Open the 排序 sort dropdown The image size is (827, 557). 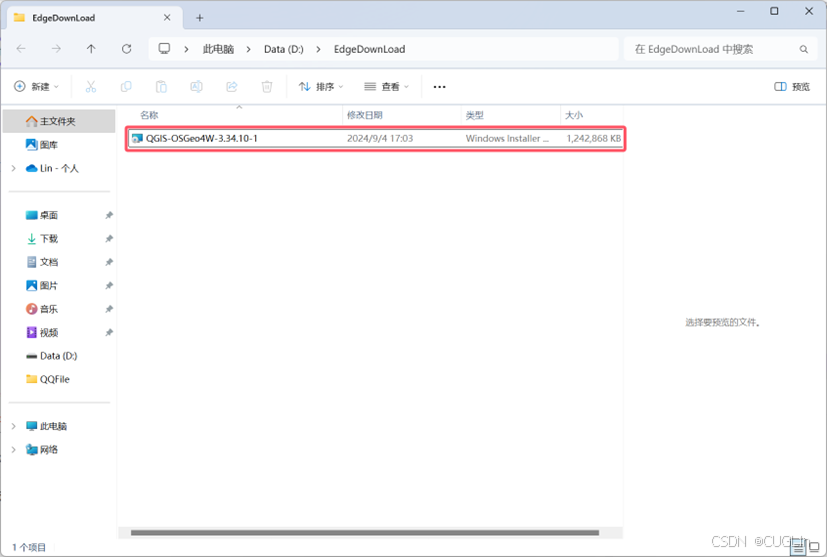(321, 87)
